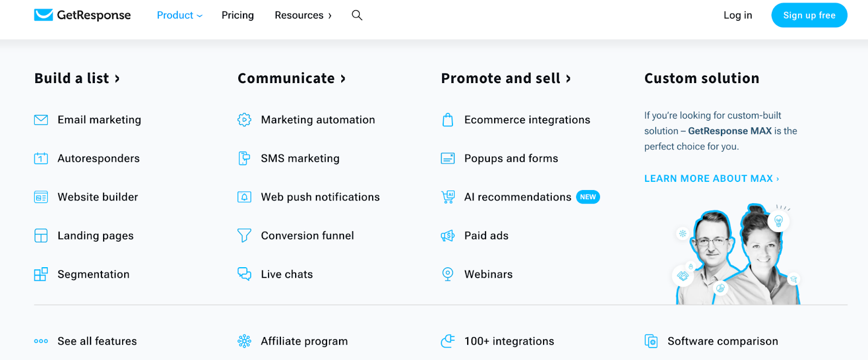This screenshot has height=360, width=868.
Task: Click the Webinars icon
Action: pyautogui.click(x=448, y=274)
